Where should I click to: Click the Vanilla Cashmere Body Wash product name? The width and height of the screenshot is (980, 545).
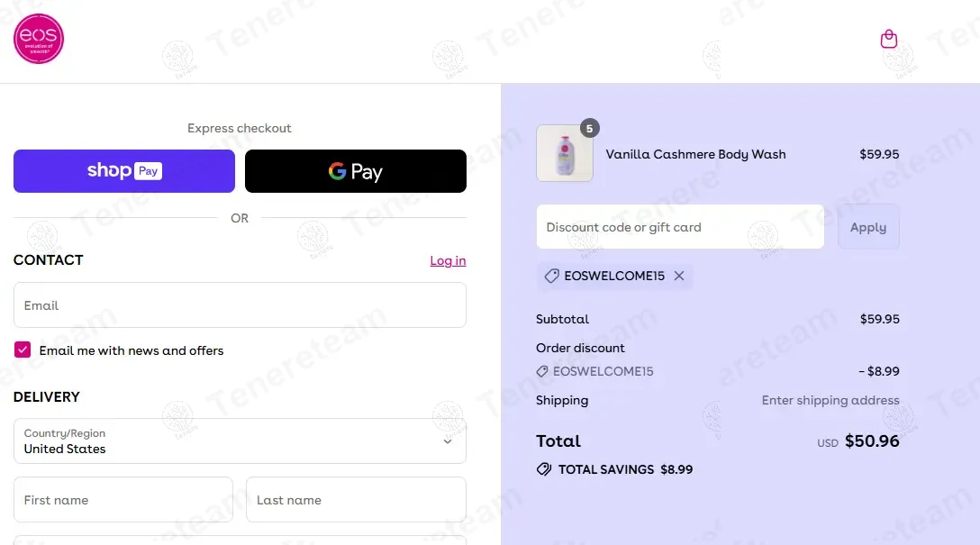coord(695,154)
